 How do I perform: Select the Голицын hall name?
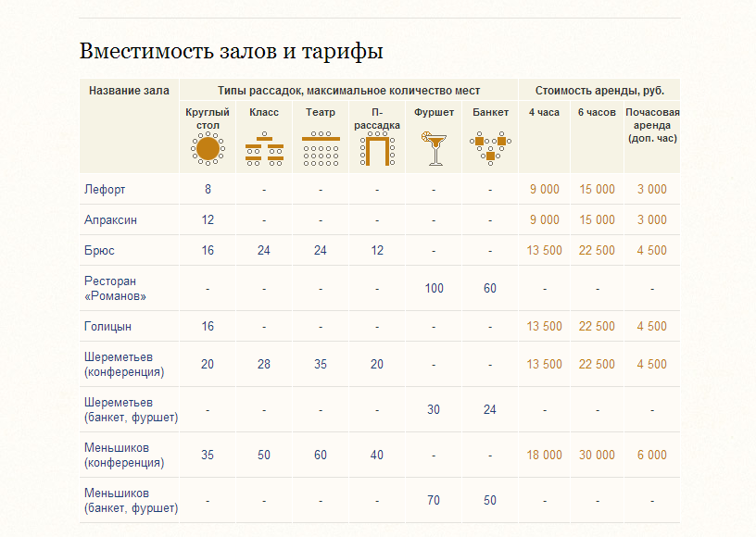click(x=107, y=327)
